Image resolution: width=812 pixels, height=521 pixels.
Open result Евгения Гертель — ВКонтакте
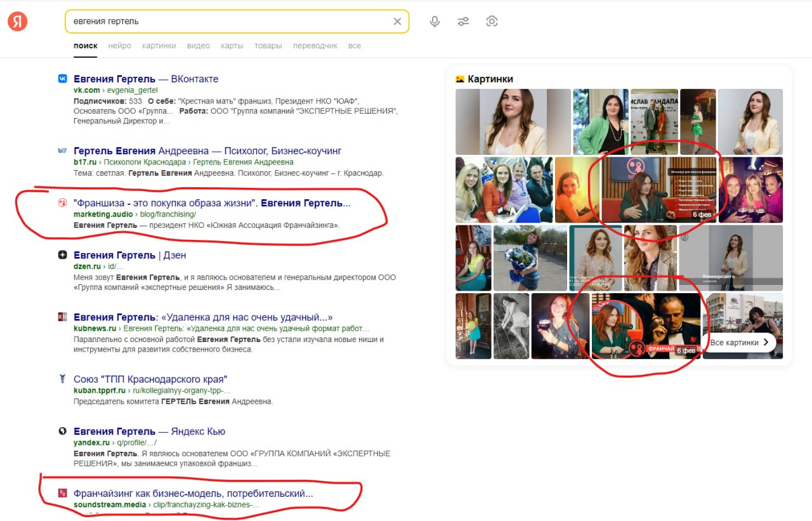(146, 79)
